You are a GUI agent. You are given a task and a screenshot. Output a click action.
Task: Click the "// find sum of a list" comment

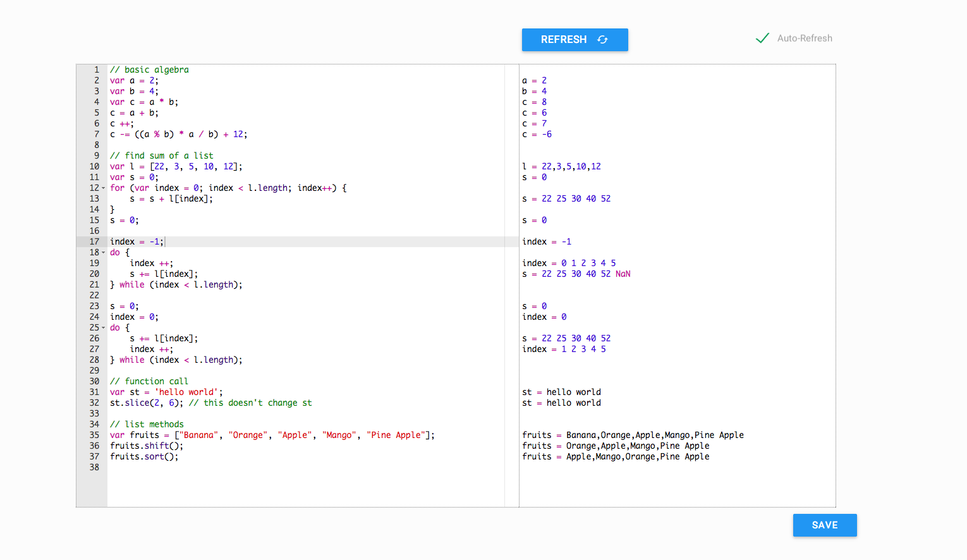(x=162, y=155)
